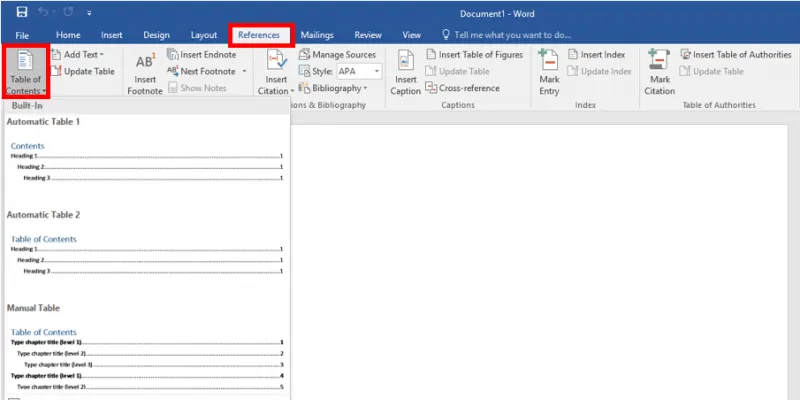Viewport: 800px width, 400px height.
Task: Click Manage Sources
Action: click(x=337, y=55)
